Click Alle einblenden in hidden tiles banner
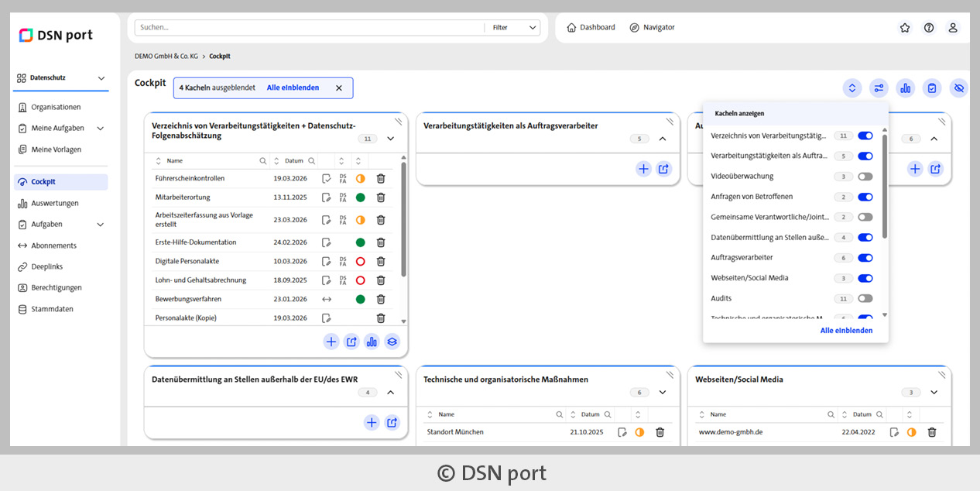Image resolution: width=980 pixels, height=491 pixels. click(x=293, y=88)
